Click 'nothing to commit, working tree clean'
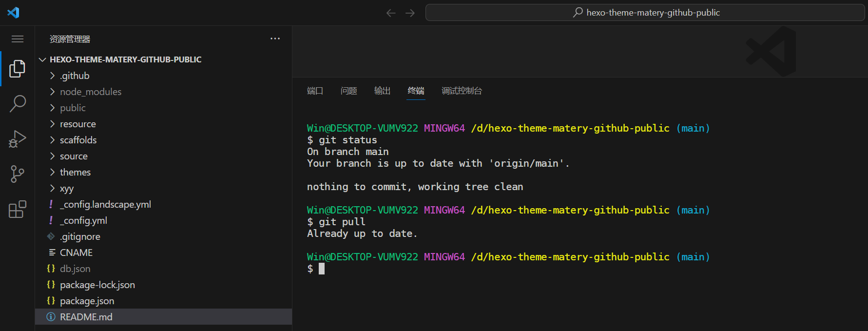 click(x=415, y=187)
